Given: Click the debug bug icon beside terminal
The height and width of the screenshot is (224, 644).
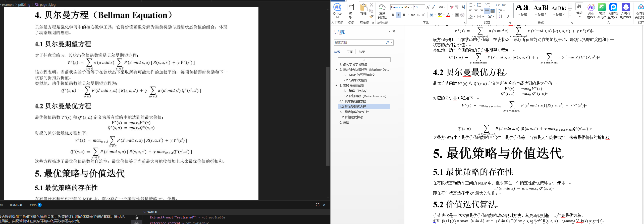Looking at the screenshot, I should (x=136, y=222).
